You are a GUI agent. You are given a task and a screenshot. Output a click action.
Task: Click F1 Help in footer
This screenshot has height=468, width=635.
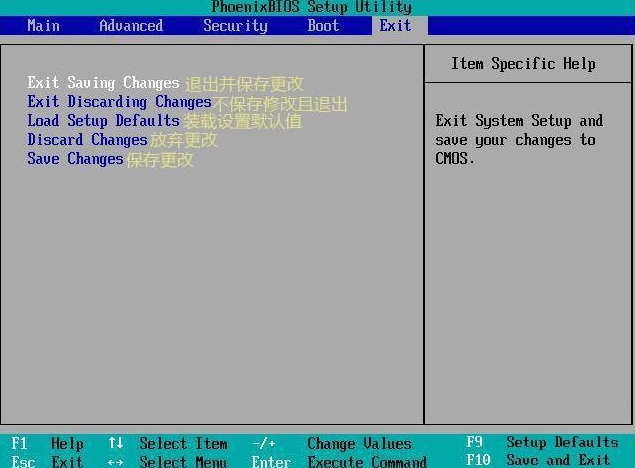tap(48, 443)
